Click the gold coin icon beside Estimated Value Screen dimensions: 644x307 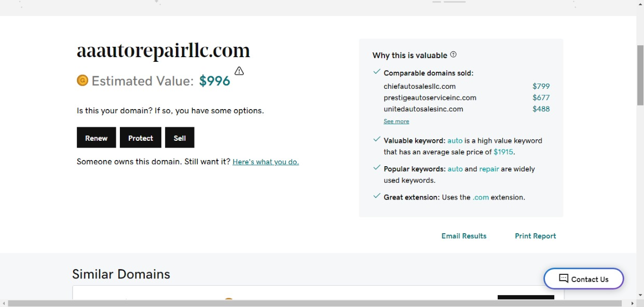[x=82, y=81]
